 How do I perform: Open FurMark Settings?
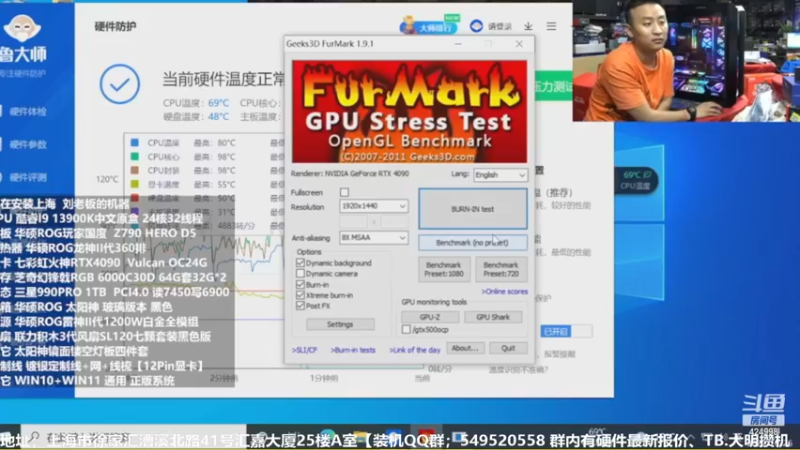(340, 324)
